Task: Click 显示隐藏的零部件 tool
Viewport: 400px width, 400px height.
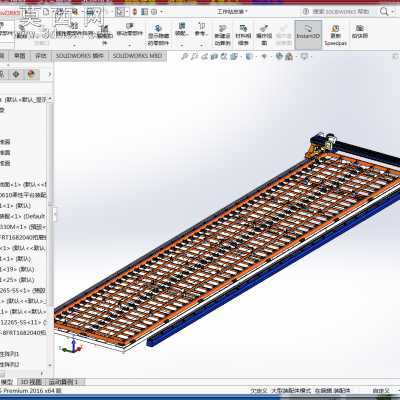Action: click(159, 35)
